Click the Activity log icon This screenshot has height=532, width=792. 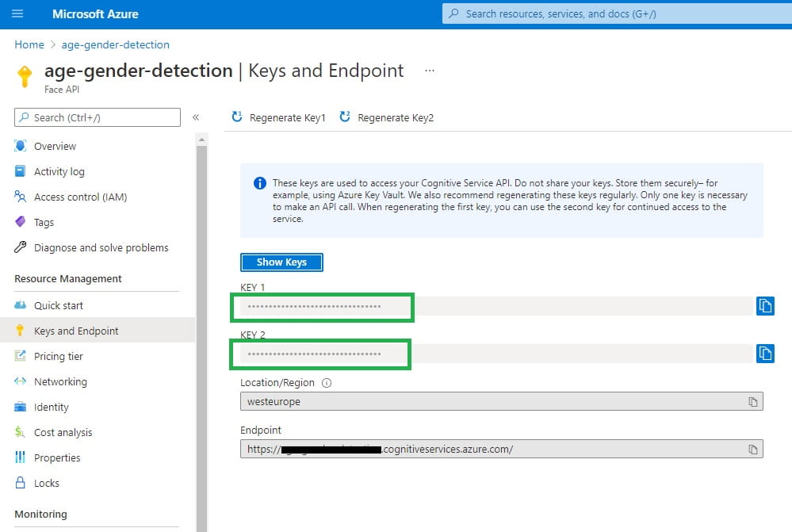pos(20,170)
